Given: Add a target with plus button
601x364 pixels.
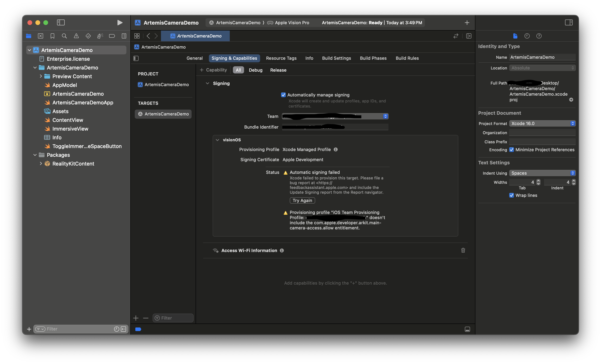Looking at the screenshot, I should pos(136,318).
